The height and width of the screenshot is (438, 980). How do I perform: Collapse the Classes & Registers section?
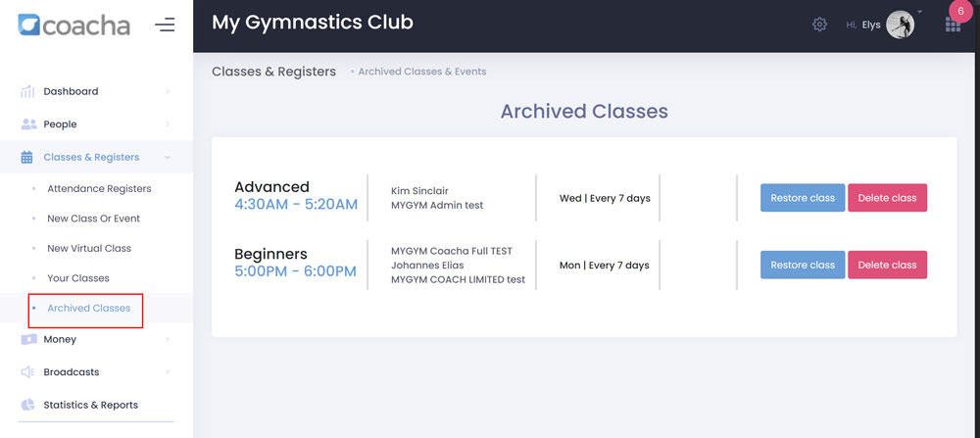pos(168,158)
